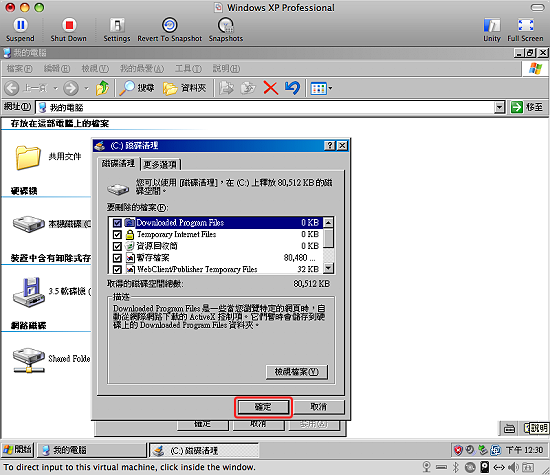Open the Views icon button
The height and width of the screenshot is (475, 550).
(318, 88)
